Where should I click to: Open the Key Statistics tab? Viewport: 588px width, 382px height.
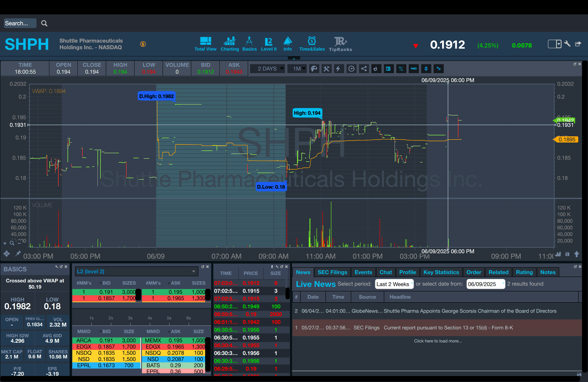pos(441,272)
